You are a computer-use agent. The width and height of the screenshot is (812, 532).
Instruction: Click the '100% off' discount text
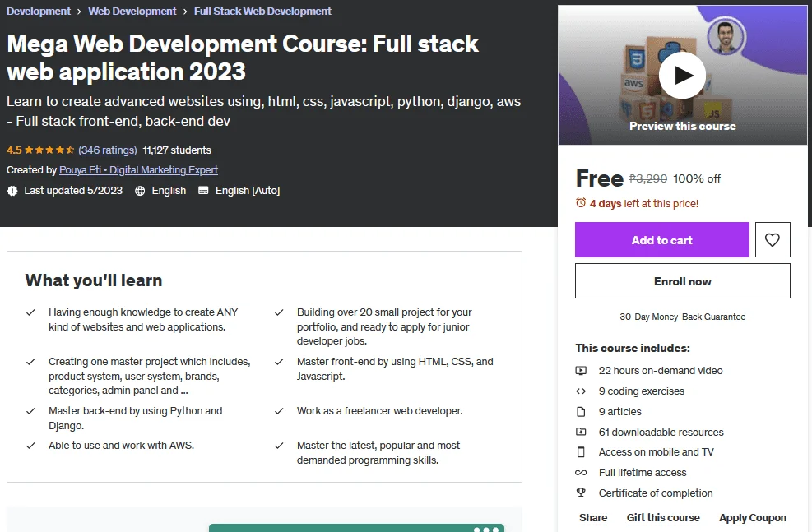pos(697,178)
